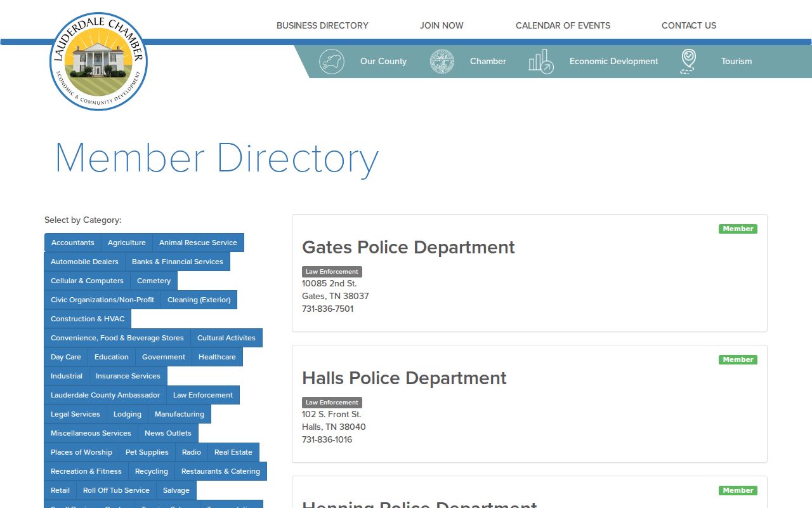Select Insurance Services category
The width and height of the screenshot is (812, 508).
[128, 376]
